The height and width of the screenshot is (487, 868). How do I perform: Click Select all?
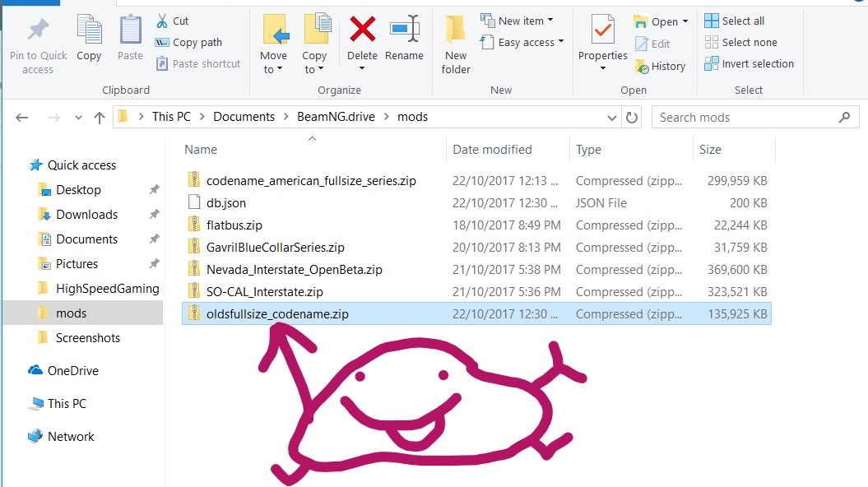click(735, 21)
